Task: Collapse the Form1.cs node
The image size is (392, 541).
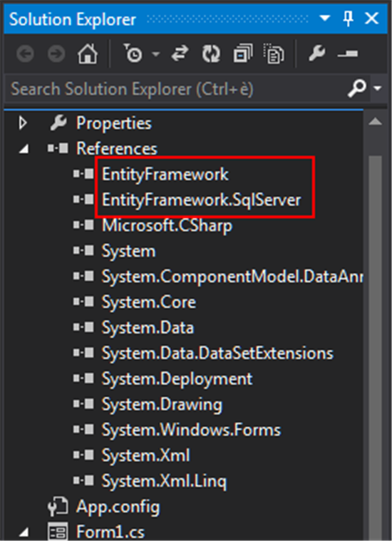Action: [24, 532]
